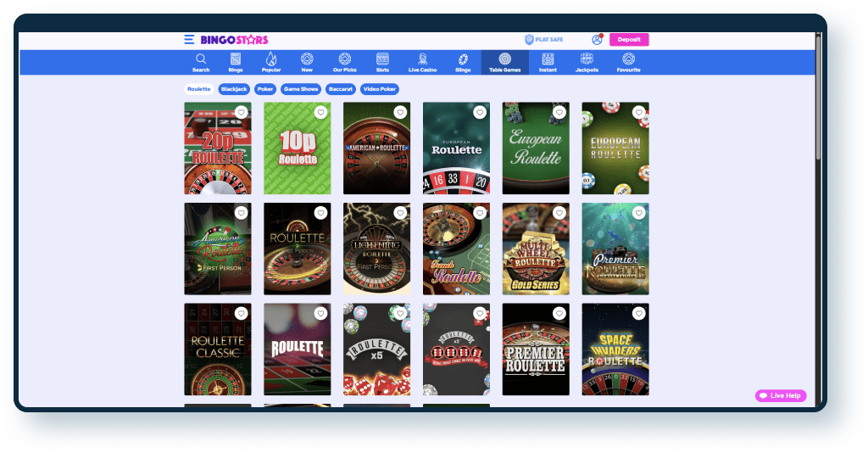Viewport: 868px width, 453px height.
Task: Open the Jackpots category icon
Action: [x=586, y=59]
